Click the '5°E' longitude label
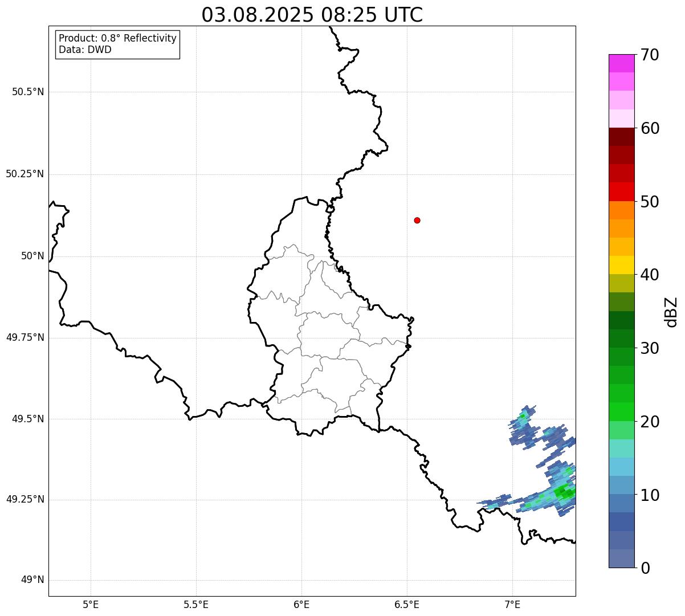The image size is (685, 616). tap(91, 604)
